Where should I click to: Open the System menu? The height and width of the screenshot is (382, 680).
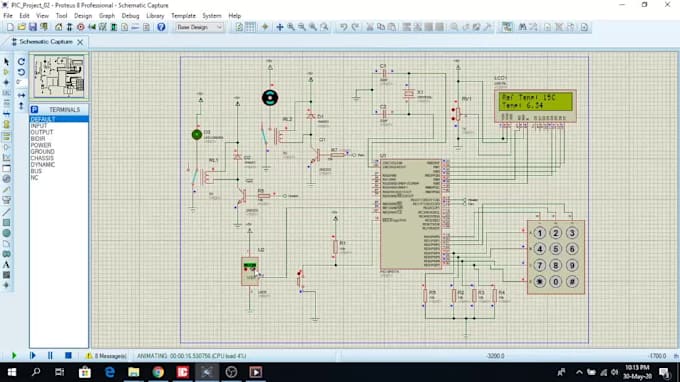(212, 16)
